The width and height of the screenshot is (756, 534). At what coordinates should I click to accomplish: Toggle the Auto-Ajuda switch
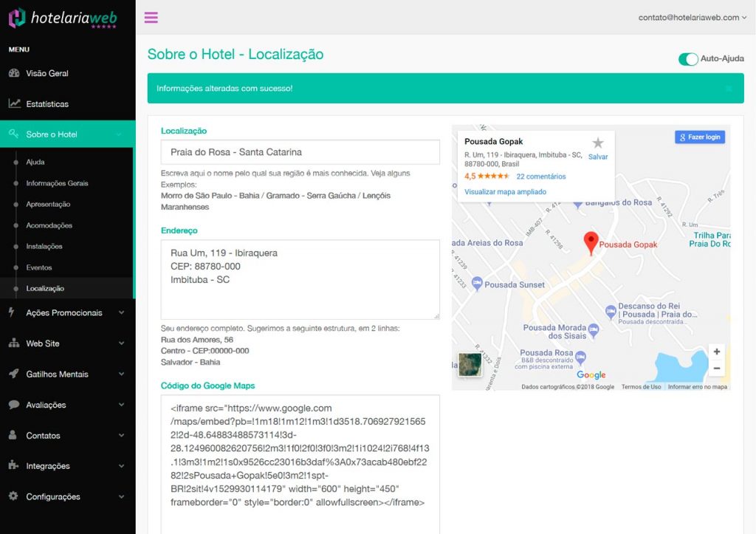point(688,59)
